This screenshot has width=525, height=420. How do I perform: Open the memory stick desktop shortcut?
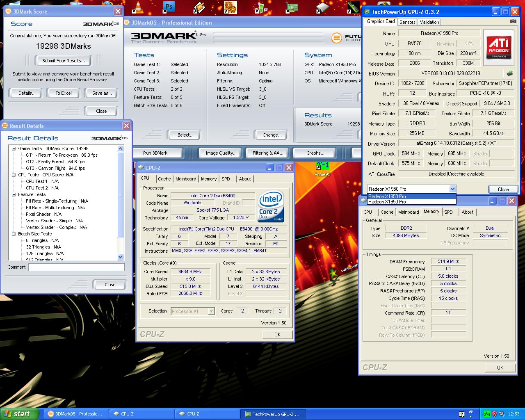pyautogui.click(x=353, y=7)
